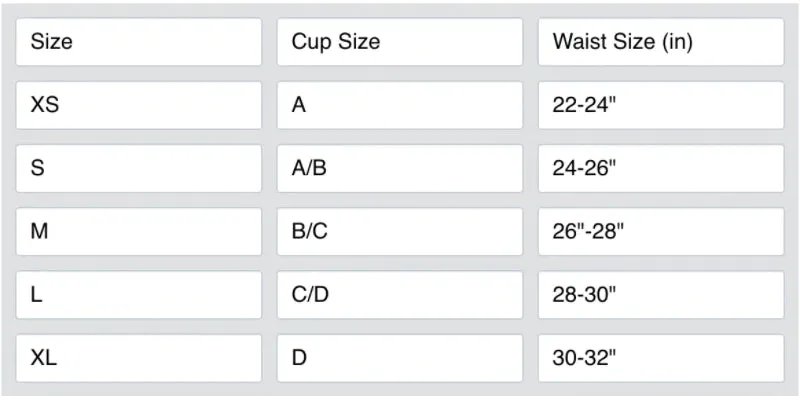Click the 30-32" waist cell

coord(661,358)
